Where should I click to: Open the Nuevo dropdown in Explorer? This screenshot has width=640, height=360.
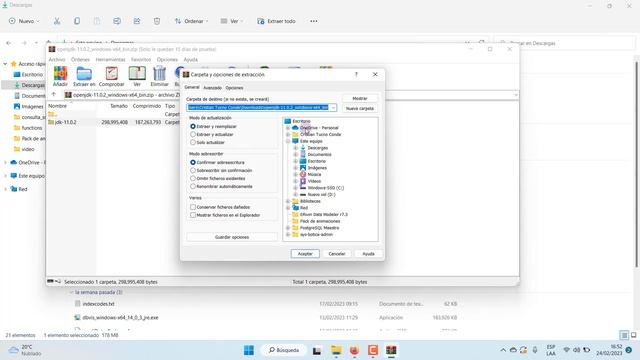point(24,21)
